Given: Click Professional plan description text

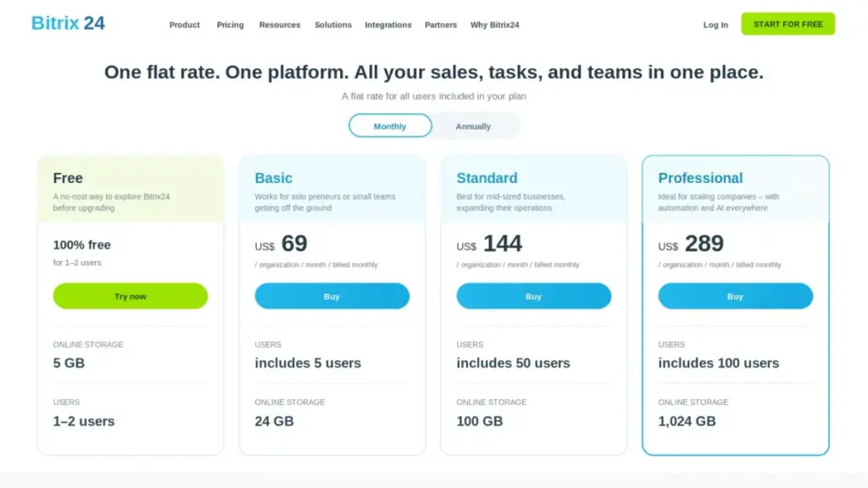Looking at the screenshot, I should pyautogui.click(x=718, y=202).
